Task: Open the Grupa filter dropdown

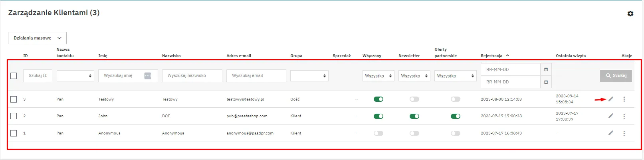Action: tap(309, 76)
